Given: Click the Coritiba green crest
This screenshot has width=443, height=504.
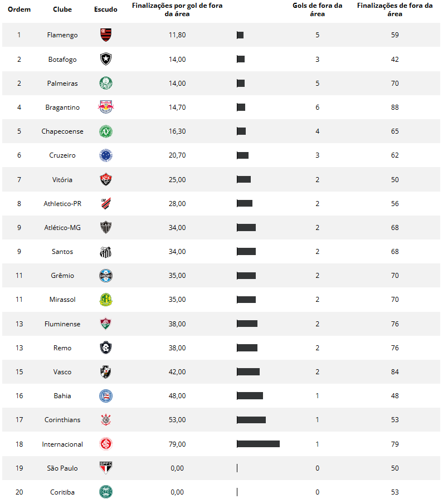Looking at the screenshot, I should point(105,492).
